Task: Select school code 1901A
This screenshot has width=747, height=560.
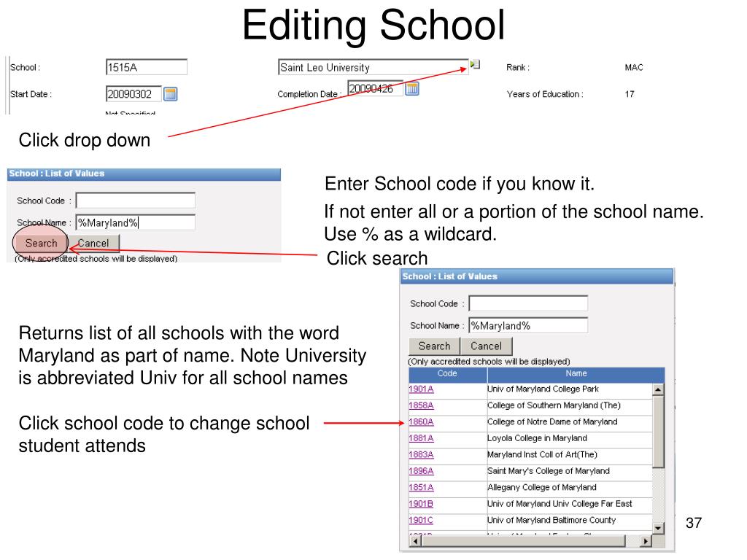Action: (x=421, y=389)
